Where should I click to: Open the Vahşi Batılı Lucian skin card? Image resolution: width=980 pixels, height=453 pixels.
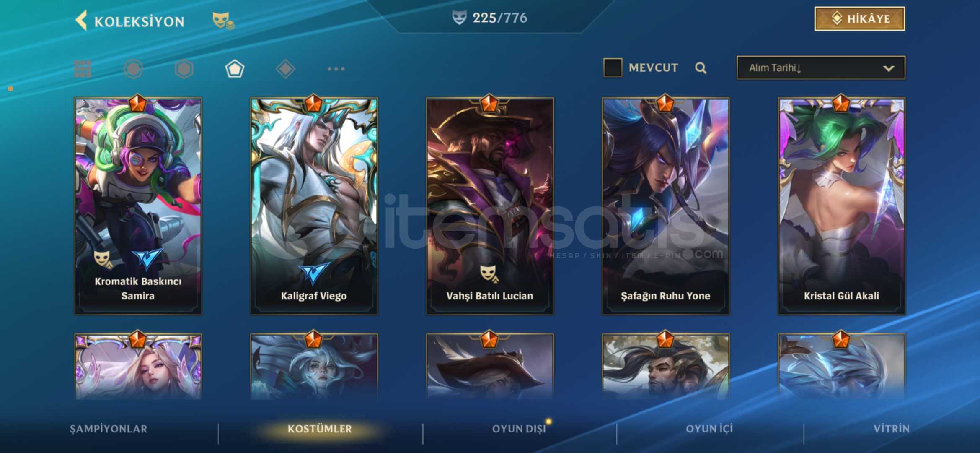(x=490, y=206)
